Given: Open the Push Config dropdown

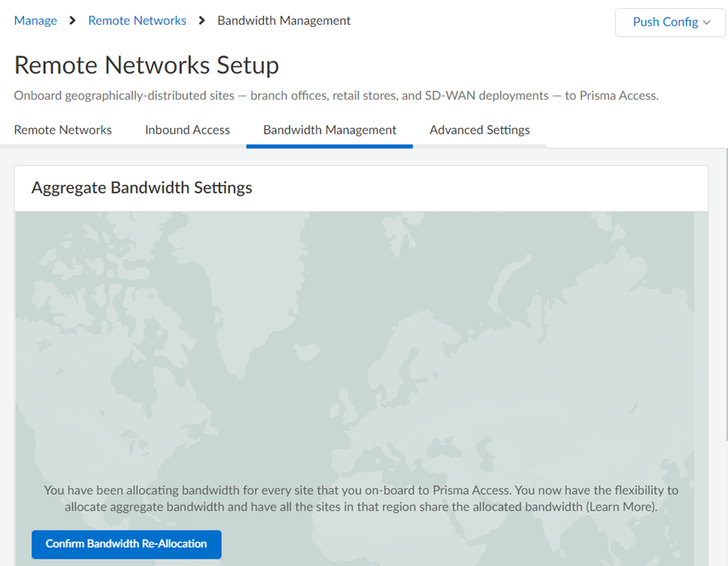Looking at the screenshot, I should pos(670,23).
